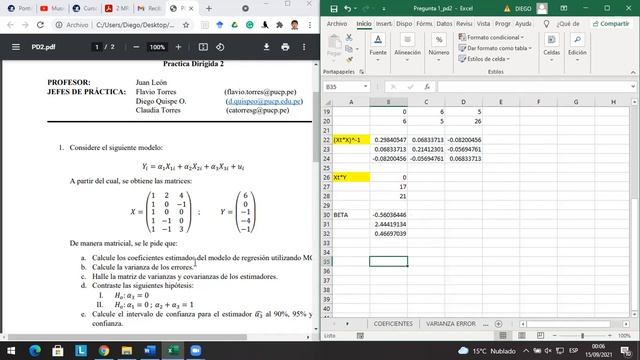Click the PDF page number field

coord(97,47)
